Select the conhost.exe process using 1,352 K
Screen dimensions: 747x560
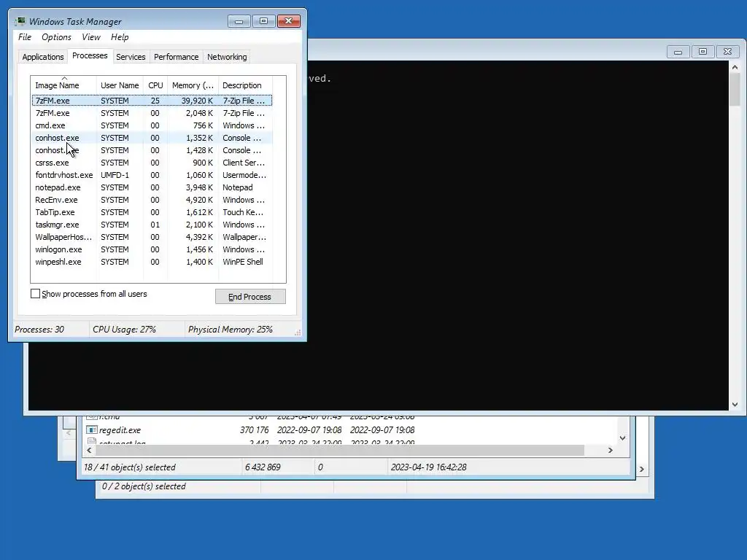(x=152, y=138)
